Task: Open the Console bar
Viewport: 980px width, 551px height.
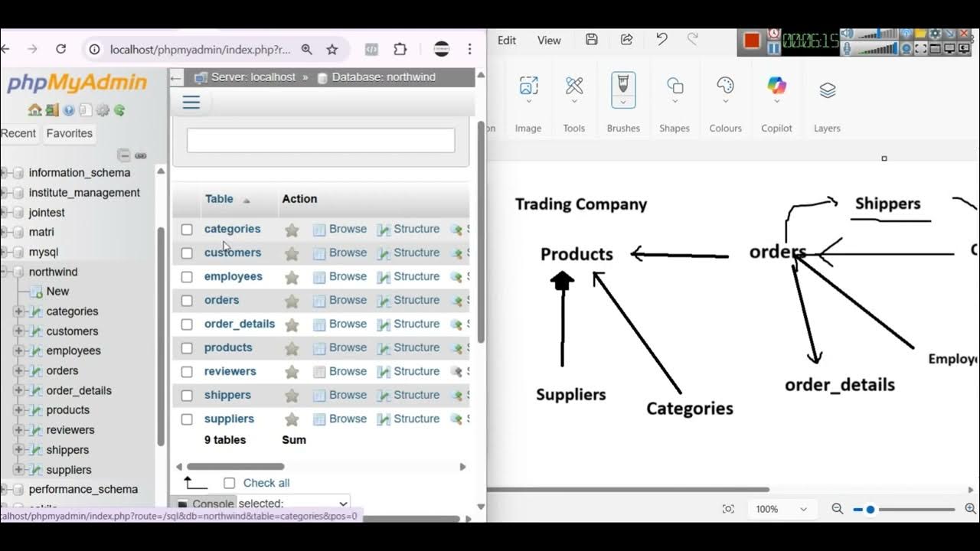Action: coord(205,504)
